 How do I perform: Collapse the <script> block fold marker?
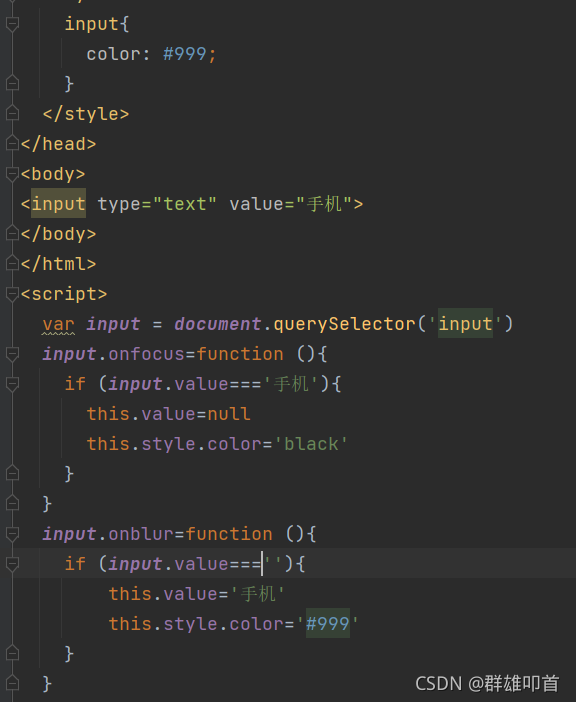tap(13, 294)
